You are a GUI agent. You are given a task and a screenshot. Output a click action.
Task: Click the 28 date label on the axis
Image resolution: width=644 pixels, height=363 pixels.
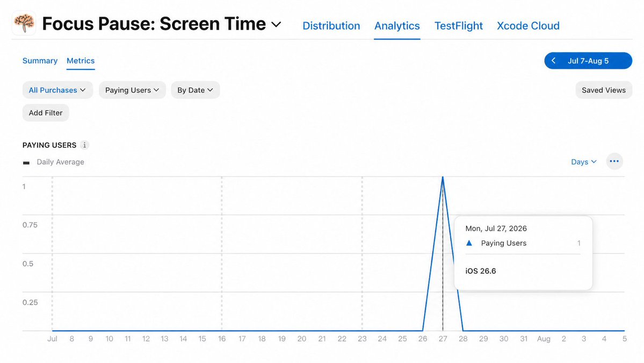tap(463, 339)
